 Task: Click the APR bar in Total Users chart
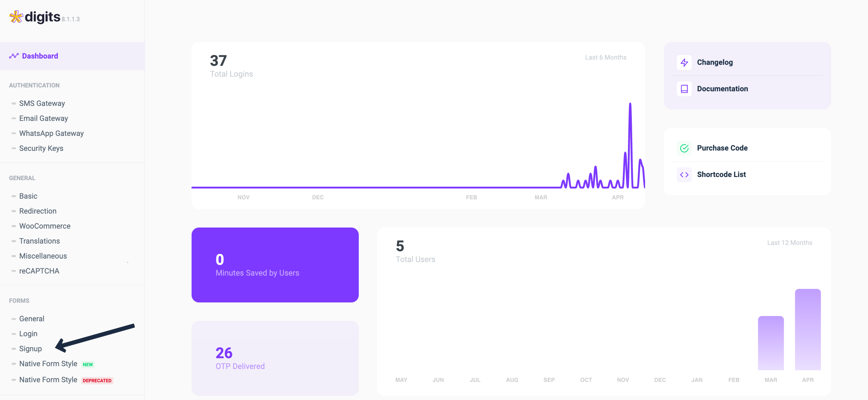pyautogui.click(x=808, y=329)
